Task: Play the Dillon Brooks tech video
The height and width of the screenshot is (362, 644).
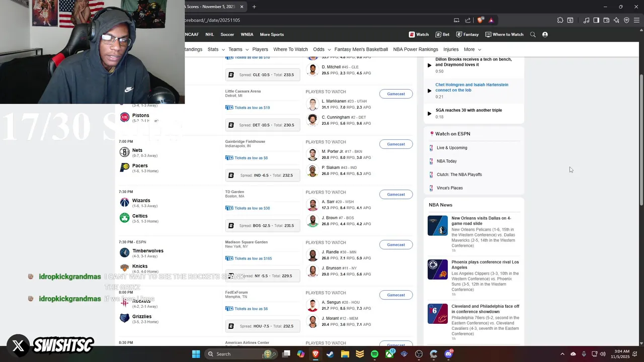Action: tap(429, 65)
